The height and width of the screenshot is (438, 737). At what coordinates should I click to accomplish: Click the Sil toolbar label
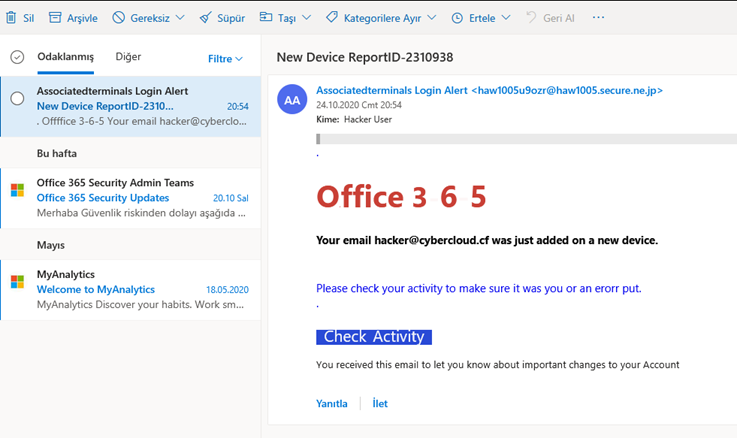(29, 18)
